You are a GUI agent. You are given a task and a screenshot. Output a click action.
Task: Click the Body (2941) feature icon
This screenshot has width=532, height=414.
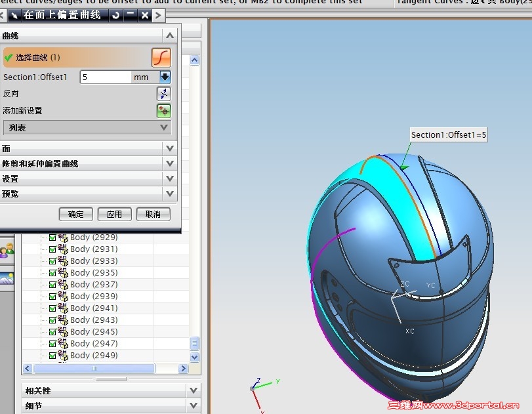pyautogui.click(x=63, y=308)
